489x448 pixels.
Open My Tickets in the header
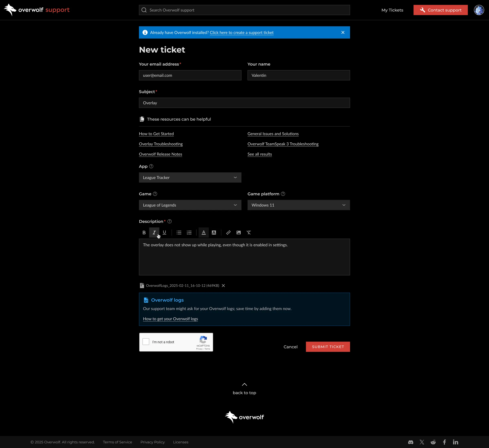pos(392,10)
